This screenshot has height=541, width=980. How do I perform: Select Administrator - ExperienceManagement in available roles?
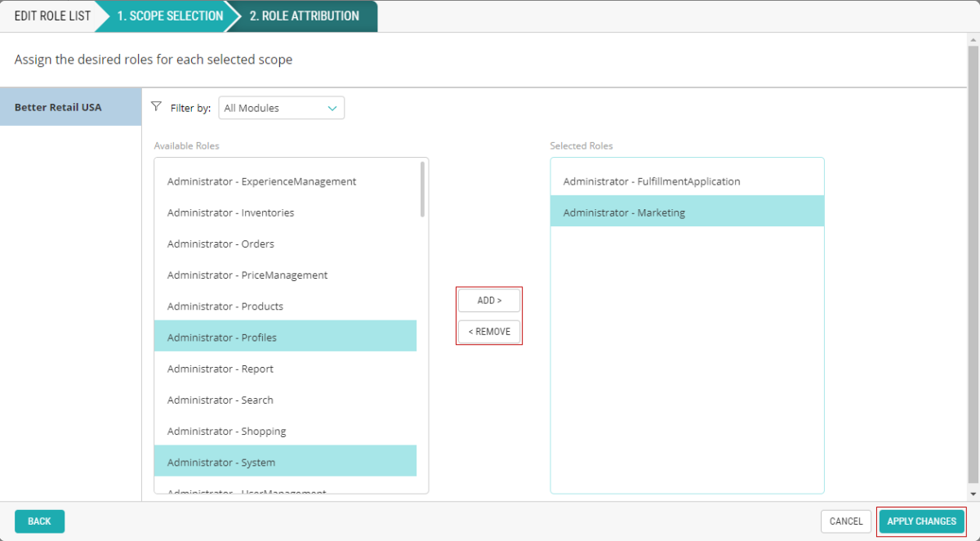click(261, 181)
